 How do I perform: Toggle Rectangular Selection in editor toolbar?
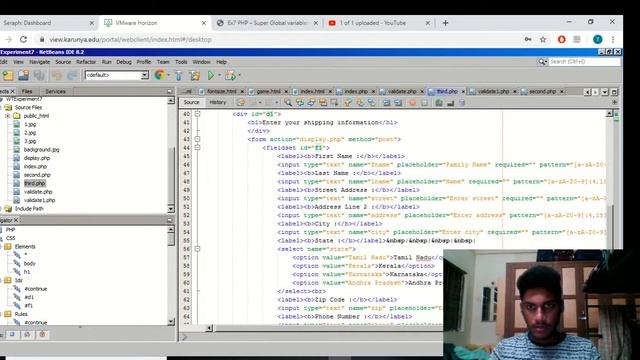point(334,102)
